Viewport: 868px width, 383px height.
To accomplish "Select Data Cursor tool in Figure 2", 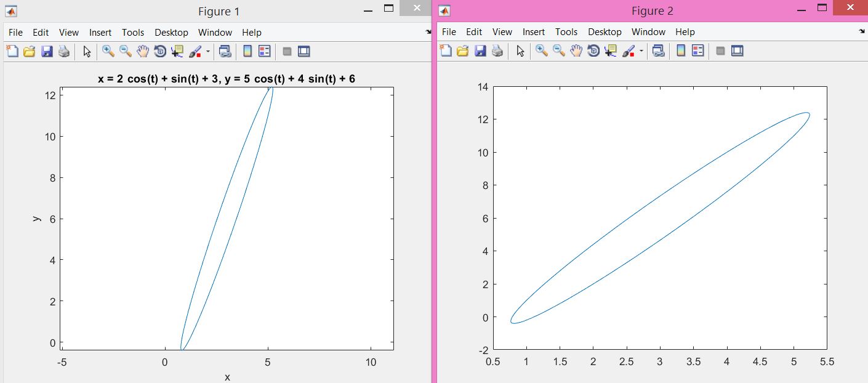I will (x=611, y=51).
